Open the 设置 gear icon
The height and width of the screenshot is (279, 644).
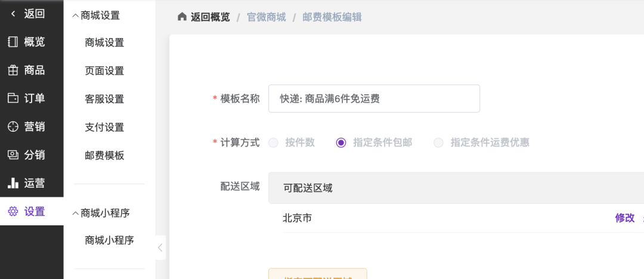tap(13, 211)
